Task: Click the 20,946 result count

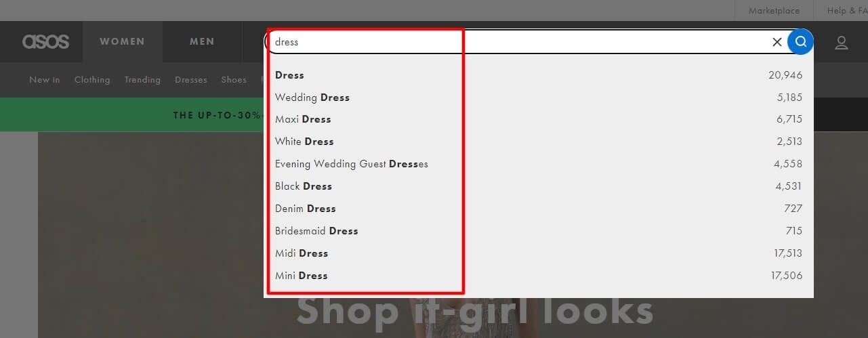Action: coord(785,75)
